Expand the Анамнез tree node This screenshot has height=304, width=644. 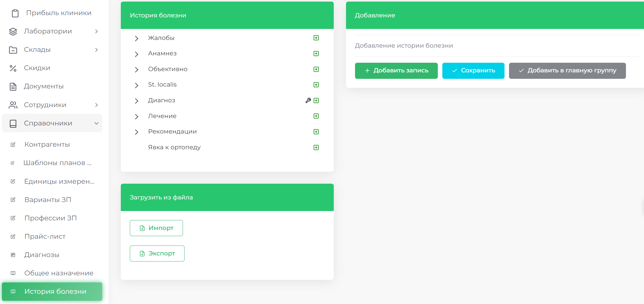click(x=137, y=54)
